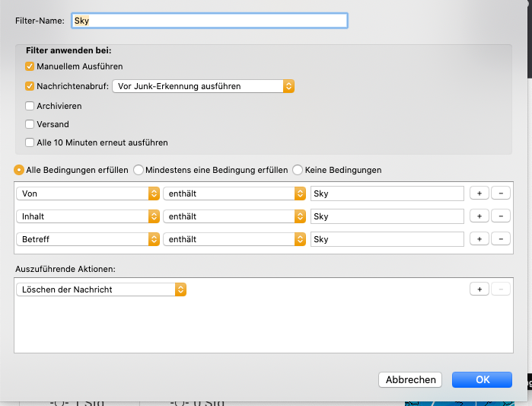Add another action with the plus button
The image size is (532, 406).
pyautogui.click(x=479, y=289)
